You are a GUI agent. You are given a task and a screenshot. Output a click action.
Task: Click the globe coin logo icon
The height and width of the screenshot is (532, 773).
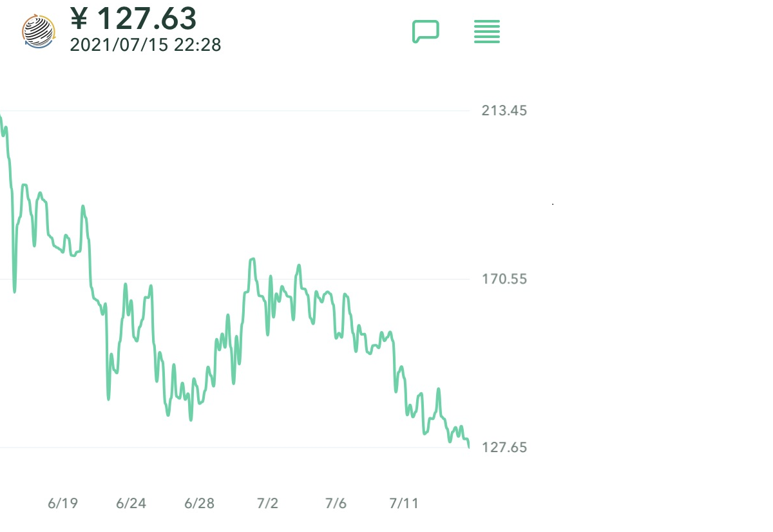pos(39,30)
